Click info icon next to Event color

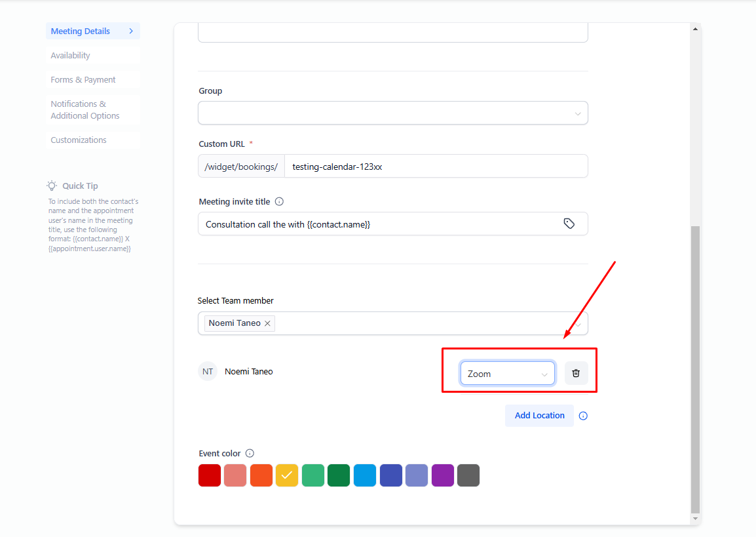pyautogui.click(x=250, y=453)
